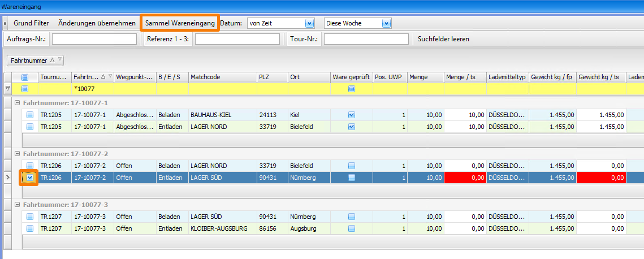Click the filter funnel icon in the yellow filter row
The height and width of the screenshot is (259, 644).
coord(7,89)
